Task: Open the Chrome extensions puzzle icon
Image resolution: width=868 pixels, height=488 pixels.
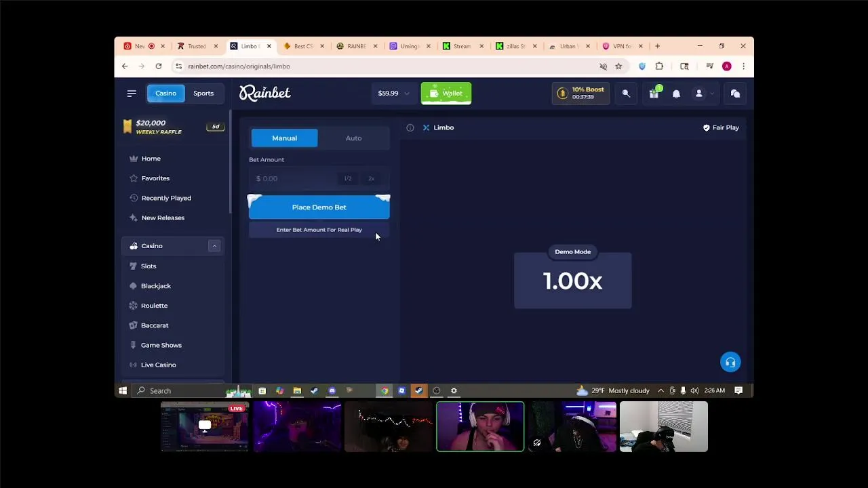Action: click(659, 66)
